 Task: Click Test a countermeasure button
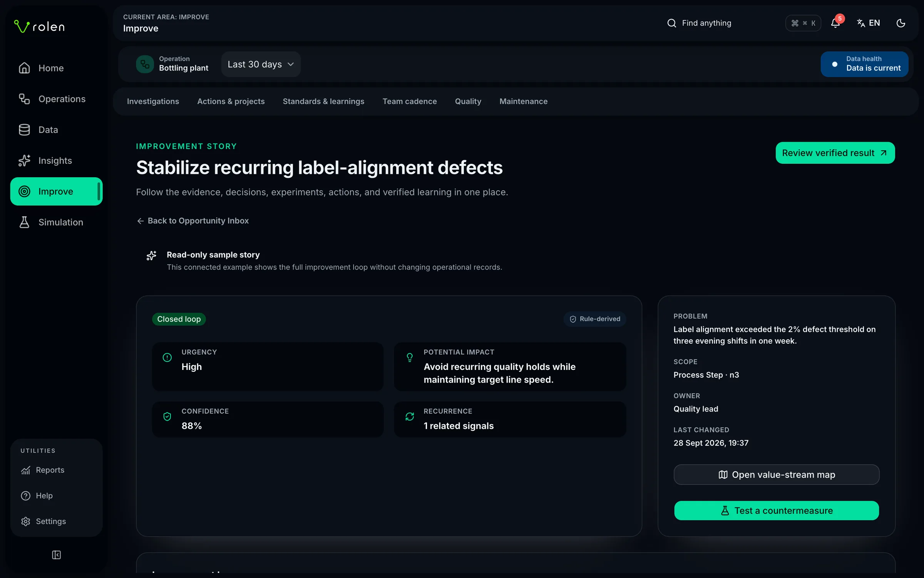click(776, 511)
